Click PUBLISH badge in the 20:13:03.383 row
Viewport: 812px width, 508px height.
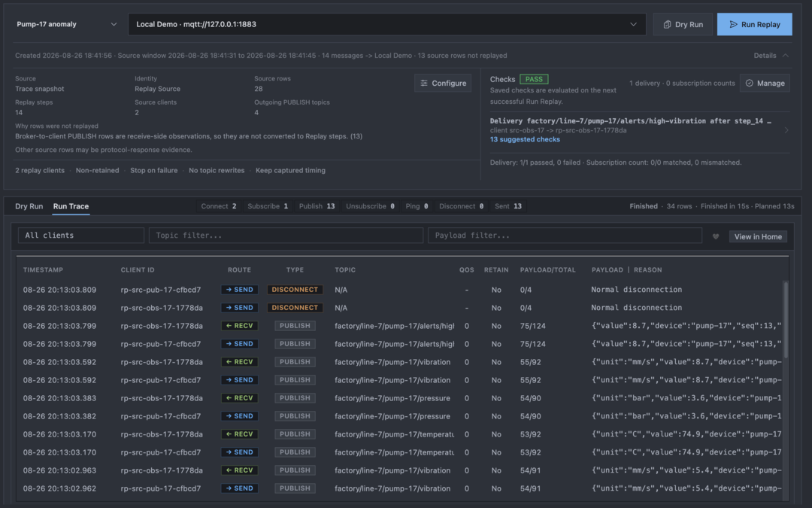(x=295, y=399)
